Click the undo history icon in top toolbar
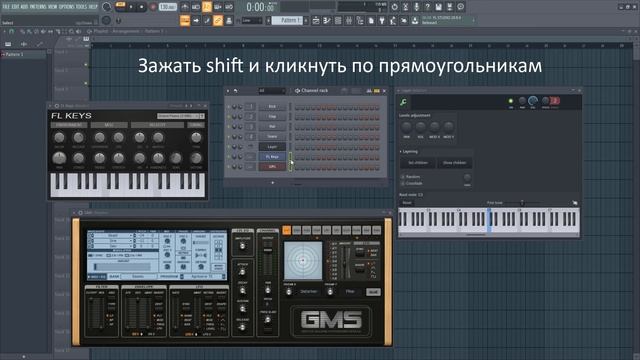The image size is (640, 360). click(394, 7)
